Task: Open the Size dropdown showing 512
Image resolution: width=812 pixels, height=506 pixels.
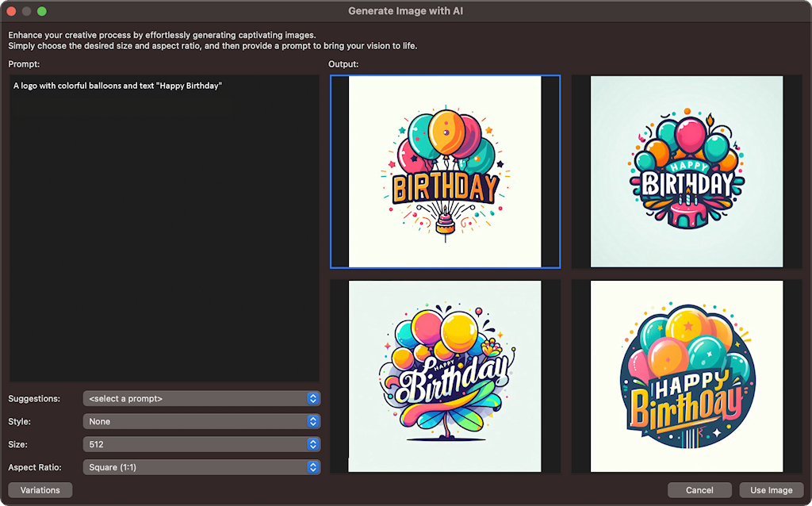Action: (201, 444)
